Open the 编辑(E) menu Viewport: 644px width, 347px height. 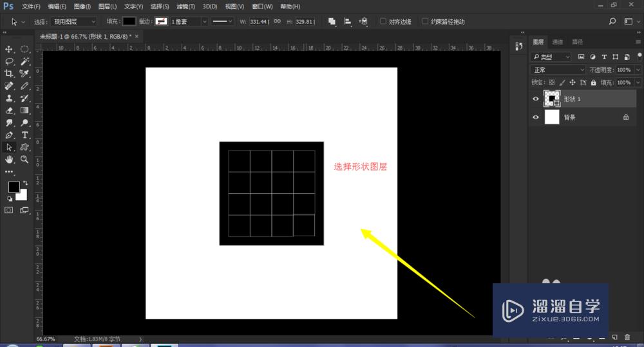coord(57,6)
